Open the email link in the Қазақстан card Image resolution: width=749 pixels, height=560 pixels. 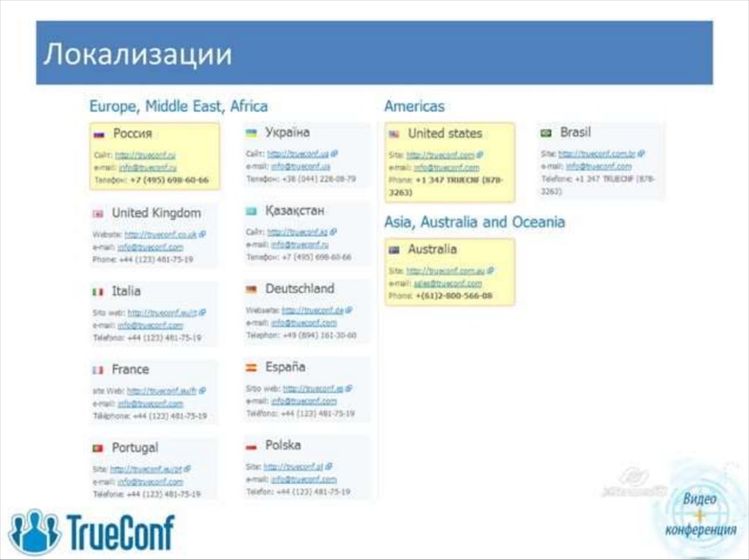(x=300, y=244)
